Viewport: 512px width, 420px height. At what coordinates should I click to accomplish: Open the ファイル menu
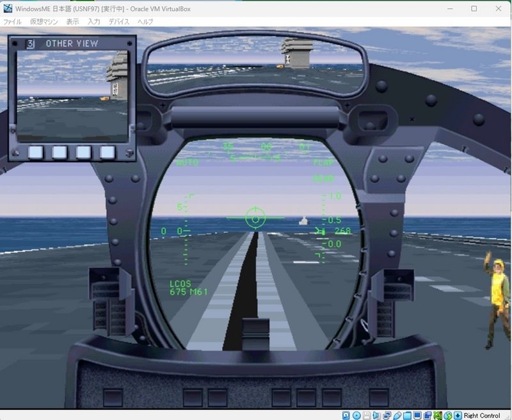point(12,22)
